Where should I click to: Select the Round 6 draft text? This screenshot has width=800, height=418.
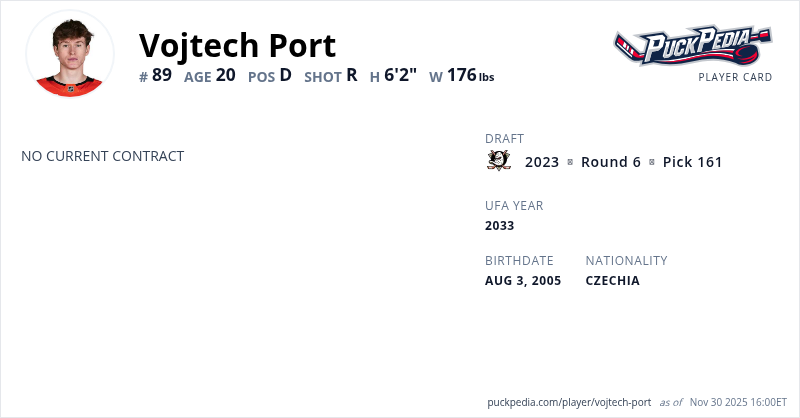[x=610, y=162]
